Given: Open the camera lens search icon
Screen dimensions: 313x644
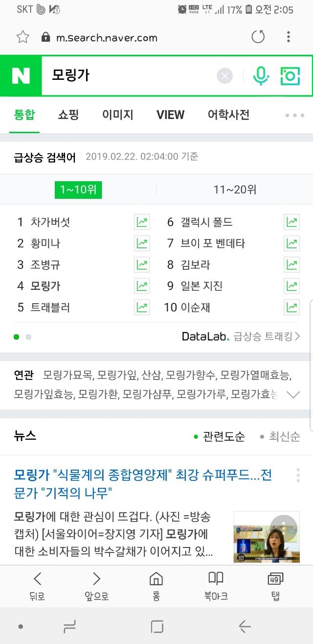Looking at the screenshot, I should (290, 76).
